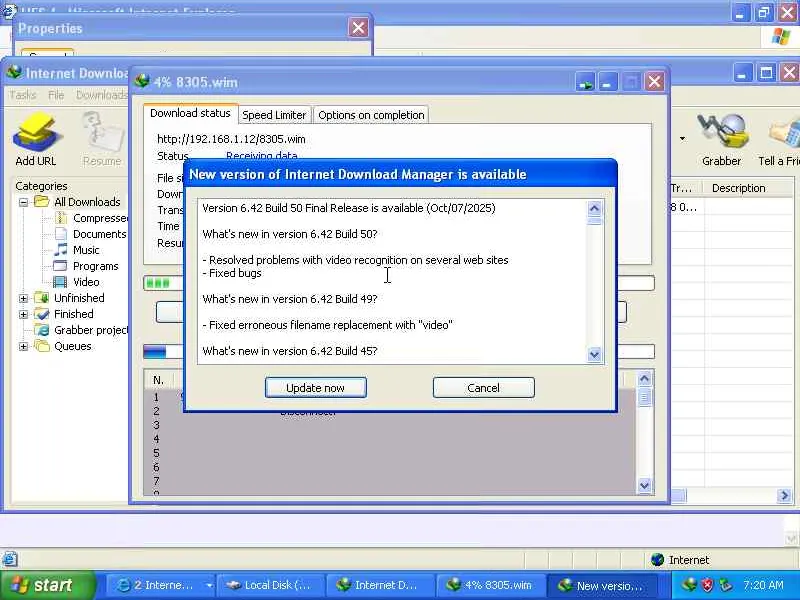The image size is (800, 600).
Task: Click down arrow of connections list scrollbar
Action: [644, 485]
